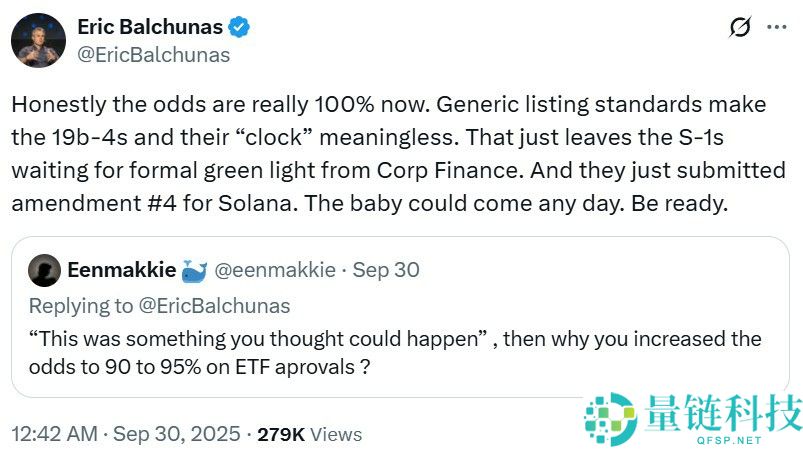Follow the @EricBalchunas mention in Replying to
This screenshot has width=803, height=451.
click(x=216, y=304)
